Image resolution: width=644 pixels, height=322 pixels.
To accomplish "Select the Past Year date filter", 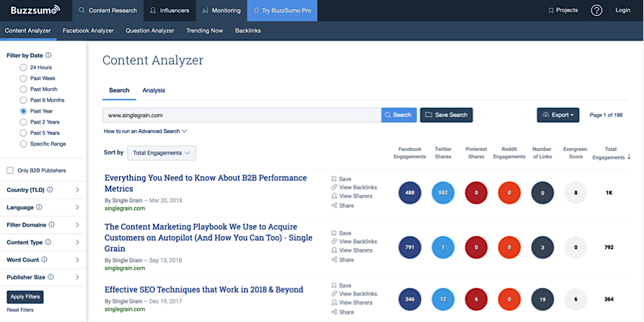I will point(23,111).
